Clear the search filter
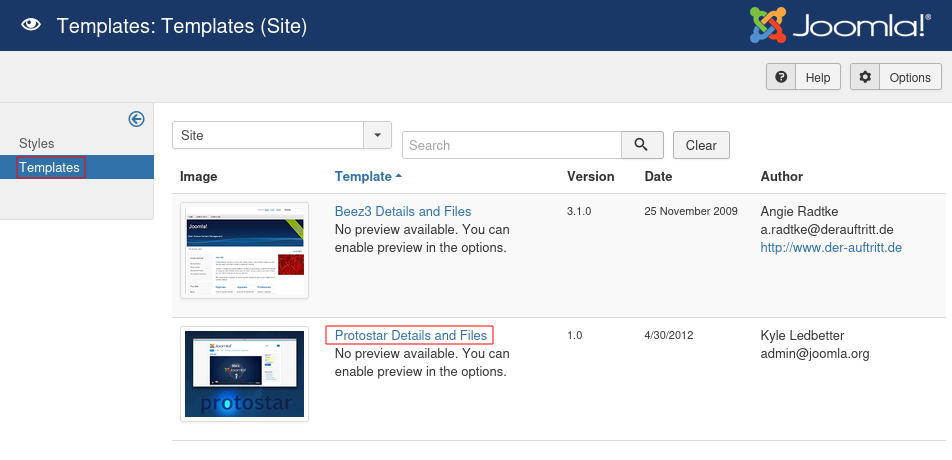 click(701, 145)
